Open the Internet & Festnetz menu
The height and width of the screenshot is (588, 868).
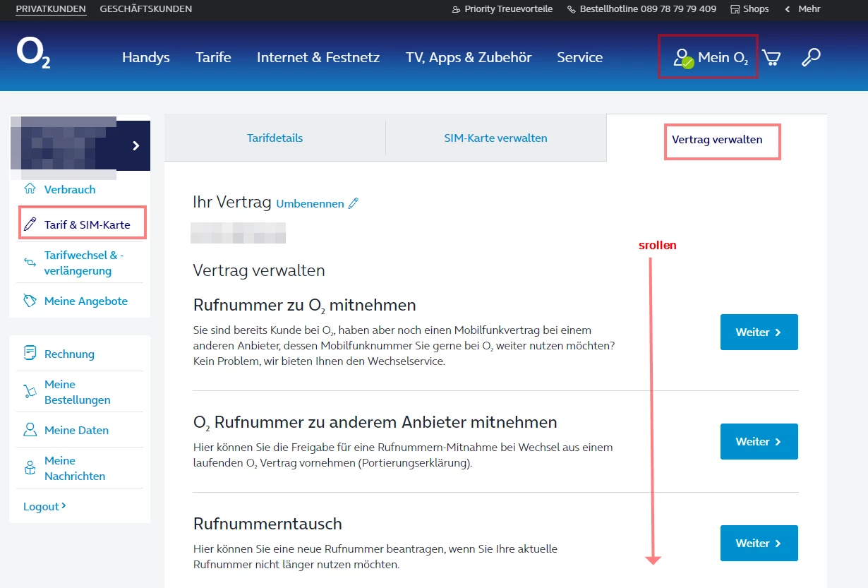click(x=318, y=57)
